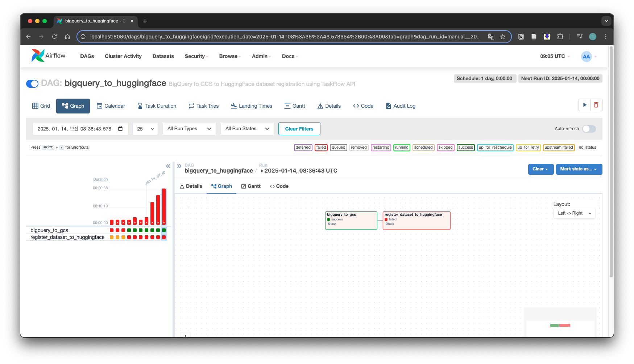Open the DAGs menu item

[87, 56]
